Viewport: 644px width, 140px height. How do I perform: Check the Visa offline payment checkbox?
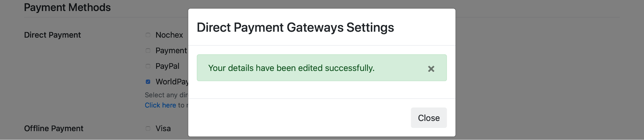click(148, 128)
